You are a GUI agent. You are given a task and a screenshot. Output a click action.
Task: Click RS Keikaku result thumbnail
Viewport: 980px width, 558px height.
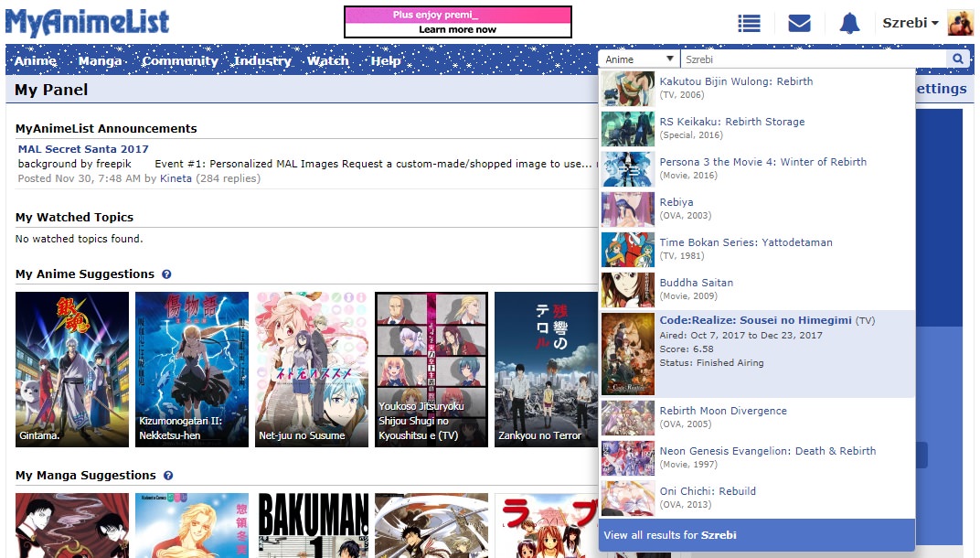point(627,129)
